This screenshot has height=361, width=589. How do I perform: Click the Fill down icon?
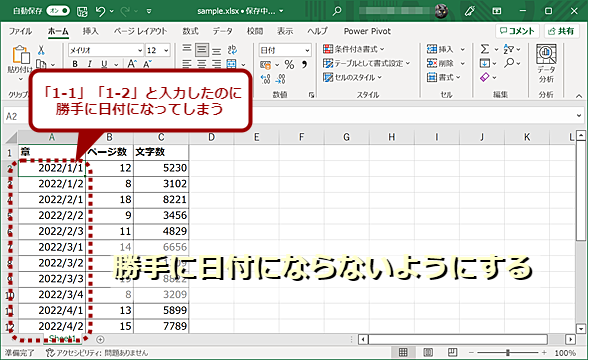coord(485,63)
